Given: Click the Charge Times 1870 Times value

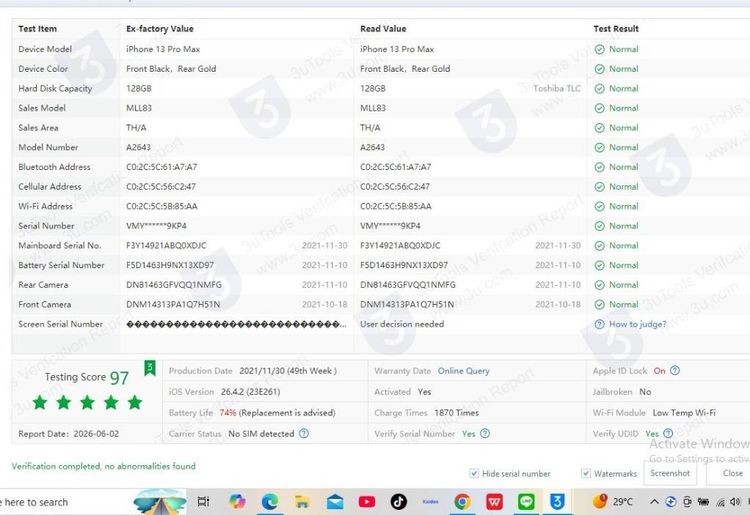Looking at the screenshot, I should 456,413.
